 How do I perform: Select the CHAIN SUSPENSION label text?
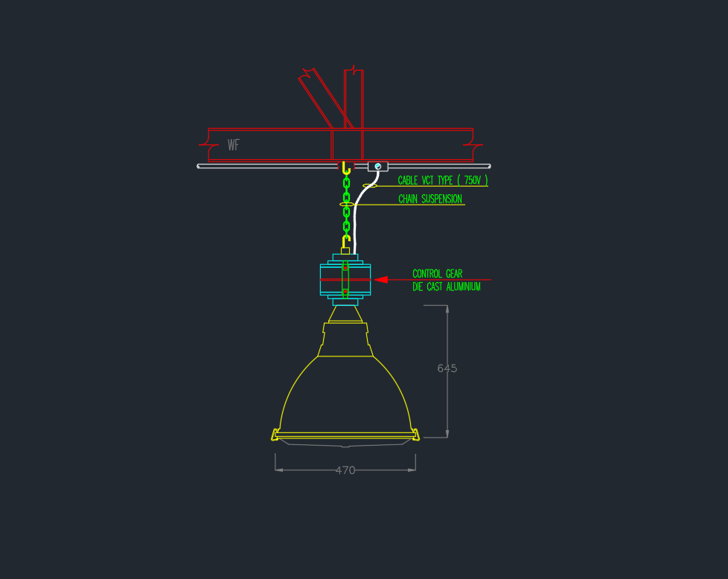pos(430,199)
